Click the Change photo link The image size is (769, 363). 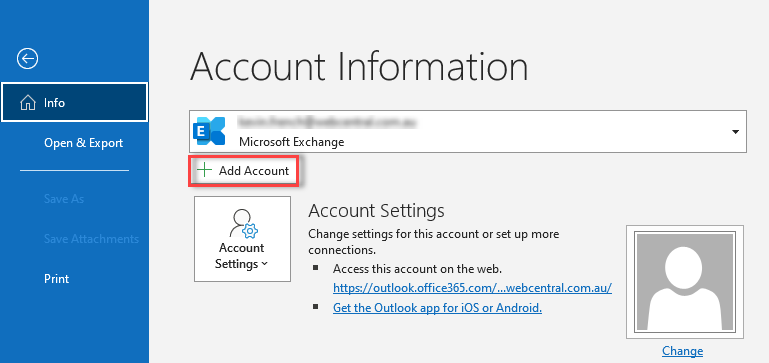point(682,351)
